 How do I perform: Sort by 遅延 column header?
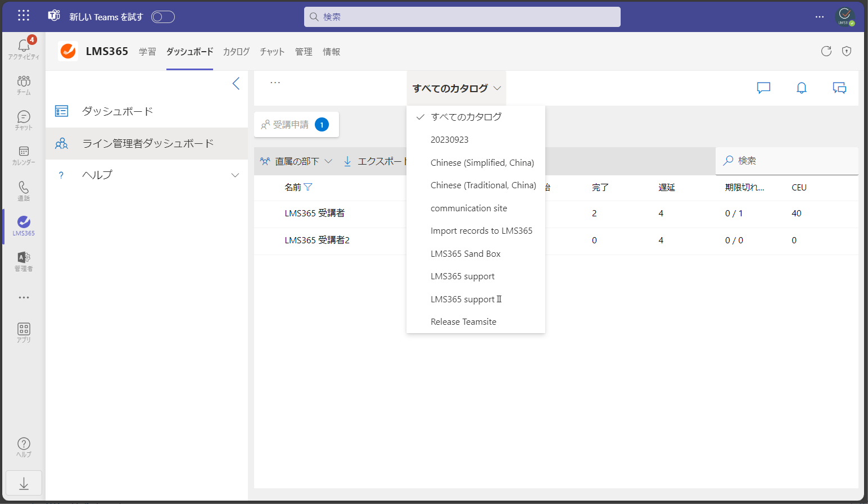pyautogui.click(x=667, y=188)
